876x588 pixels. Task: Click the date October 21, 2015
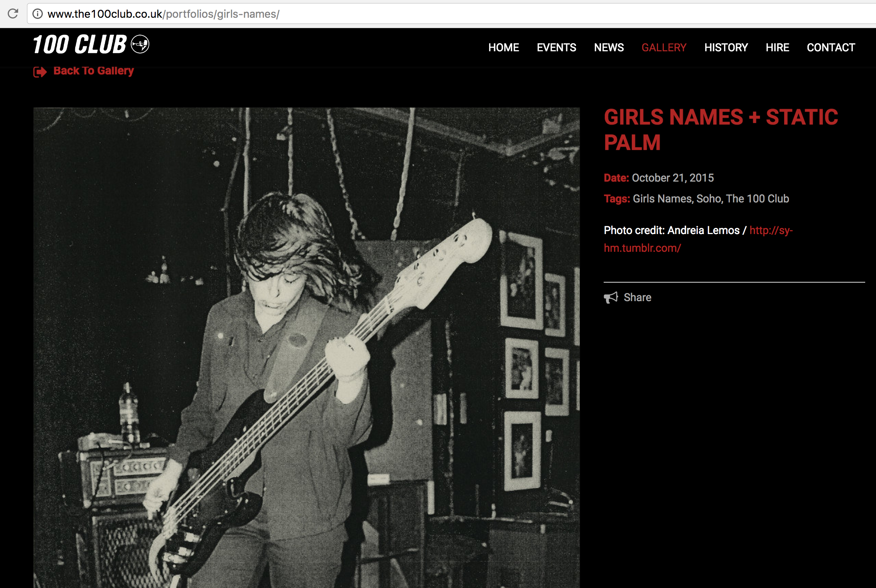coord(673,178)
